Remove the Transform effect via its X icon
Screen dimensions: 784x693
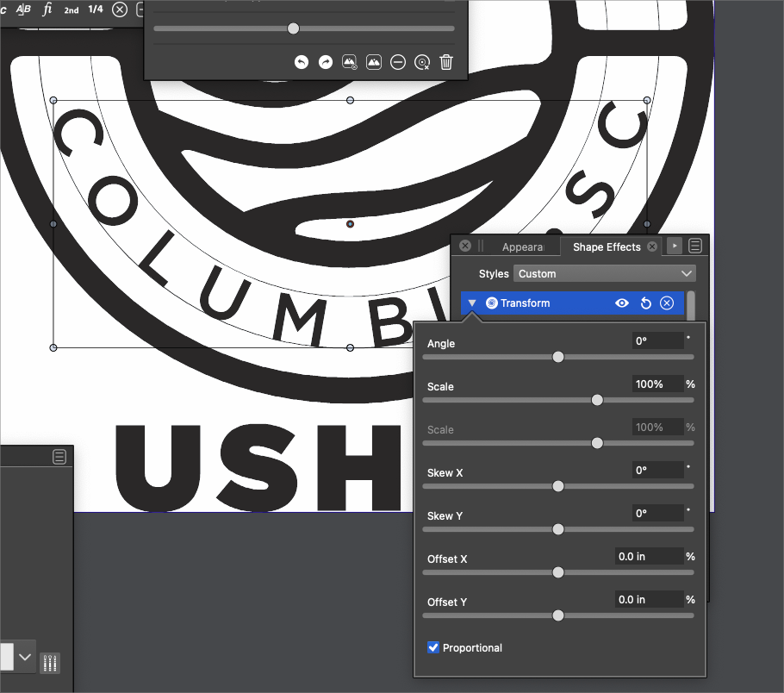(x=667, y=303)
